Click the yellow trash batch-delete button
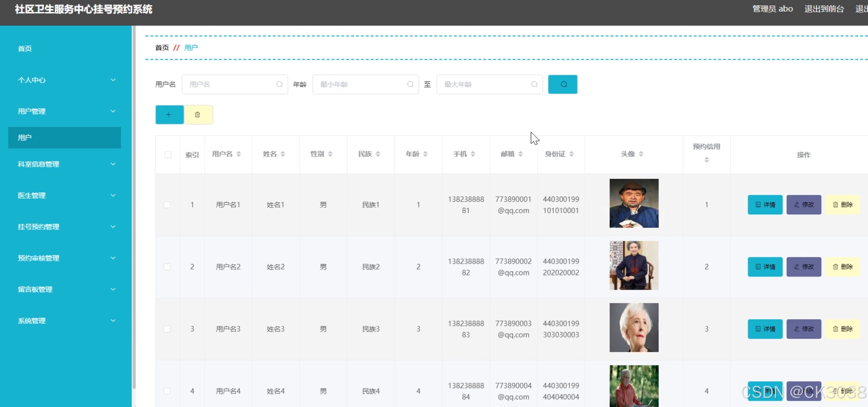868x407 pixels. tap(198, 115)
